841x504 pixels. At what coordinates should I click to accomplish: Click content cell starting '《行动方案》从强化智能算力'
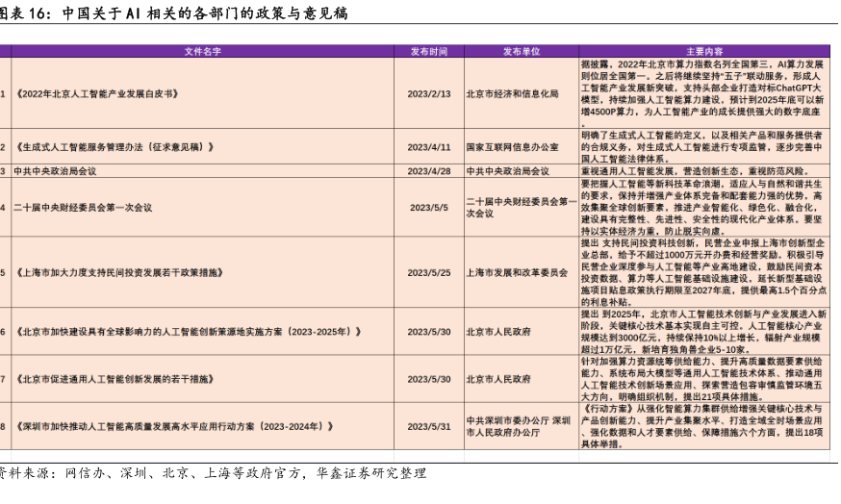pyautogui.click(x=702, y=426)
